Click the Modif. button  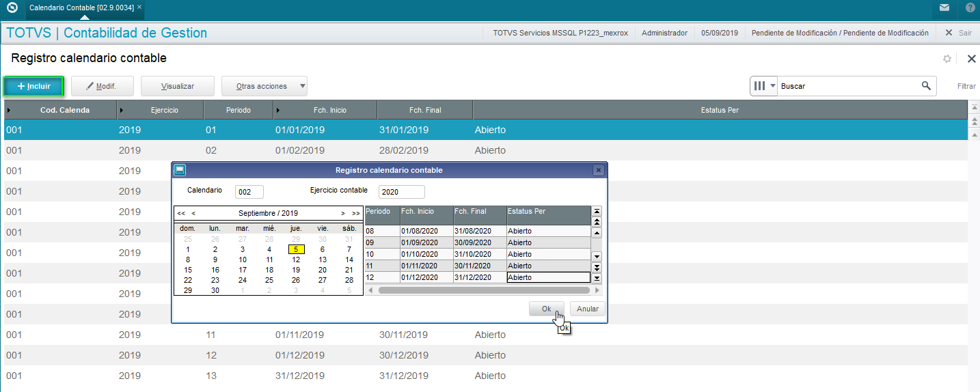[x=101, y=86]
